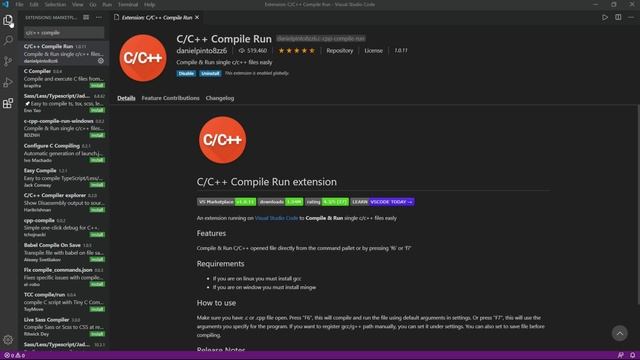This screenshot has width=640, height=360.
Task: Click the feedback icon in status bar
Action: coord(620,356)
